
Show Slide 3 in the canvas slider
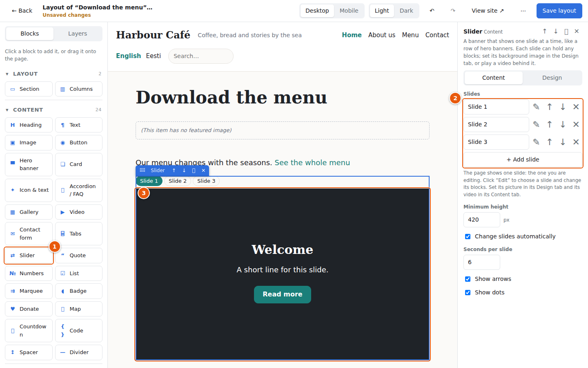click(206, 181)
